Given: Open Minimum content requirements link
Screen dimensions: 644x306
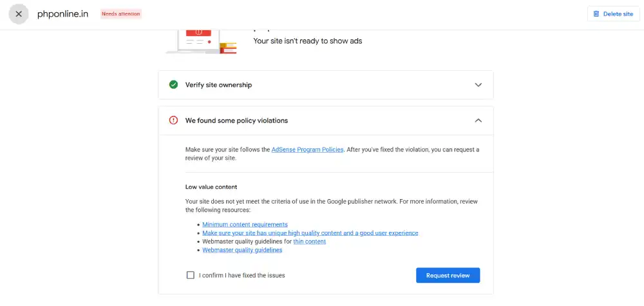Looking at the screenshot, I should click(x=245, y=224).
